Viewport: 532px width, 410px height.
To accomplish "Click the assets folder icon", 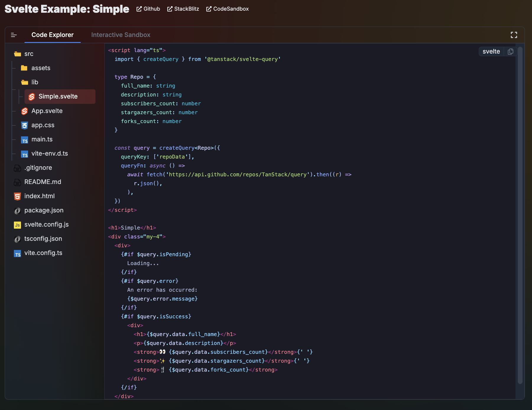I will (x=24, y=68).
